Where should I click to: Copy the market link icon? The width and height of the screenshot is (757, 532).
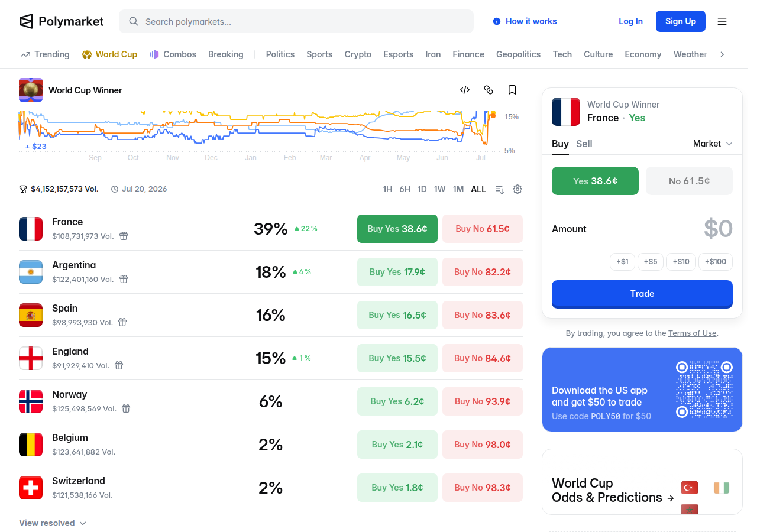(489, 90)
